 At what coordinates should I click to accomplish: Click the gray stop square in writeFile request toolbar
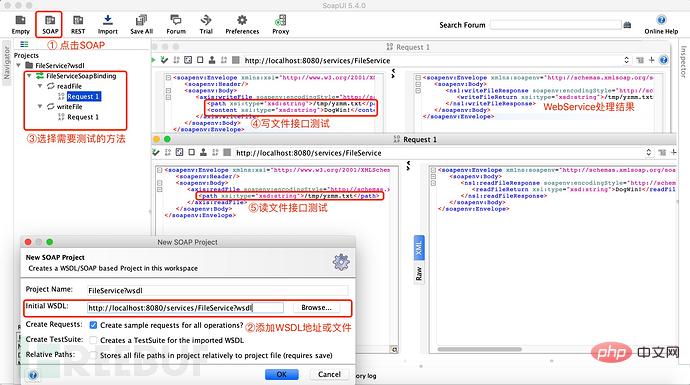click(236, 60)
